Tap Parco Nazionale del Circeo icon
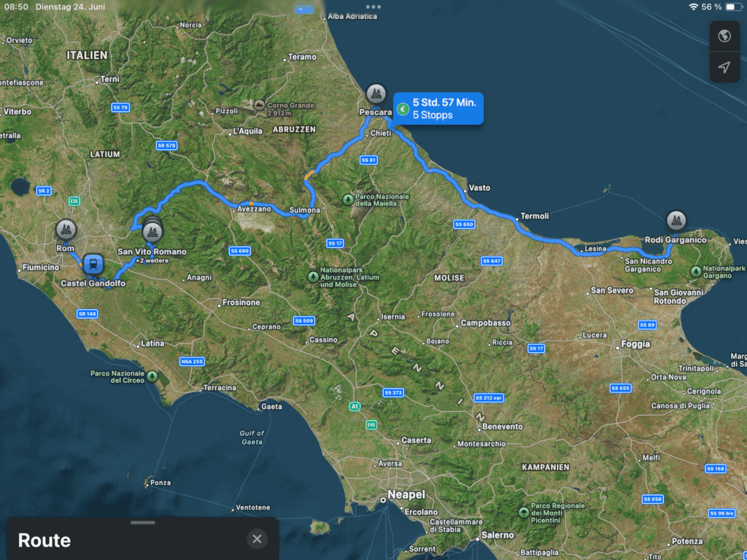This screenshot has width=747, height=560. (152, 376)
